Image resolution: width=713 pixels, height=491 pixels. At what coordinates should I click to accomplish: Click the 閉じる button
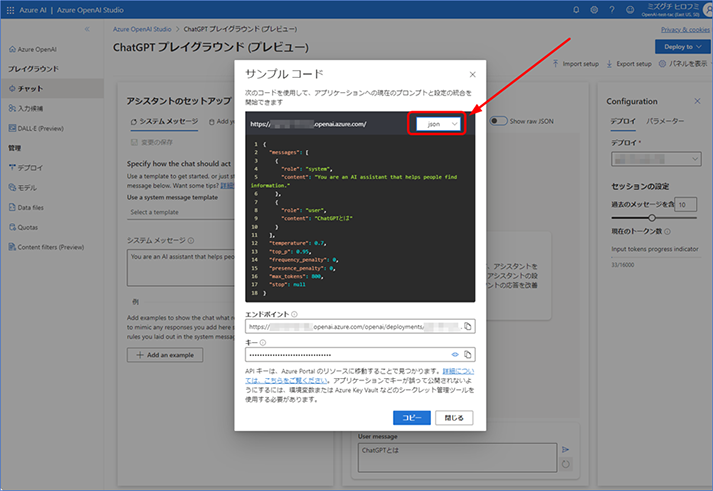coord(454,418)
